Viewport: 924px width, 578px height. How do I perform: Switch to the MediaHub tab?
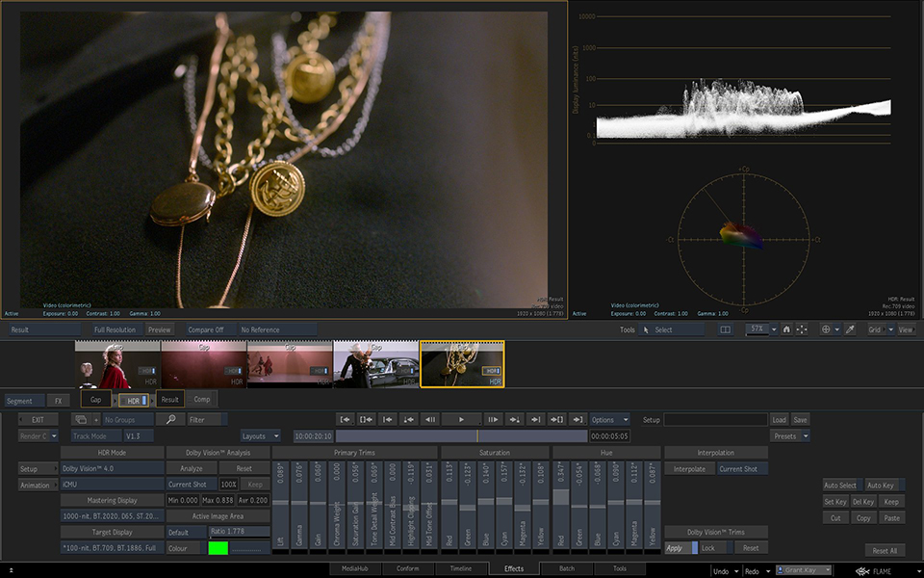[x=355, y=568]
